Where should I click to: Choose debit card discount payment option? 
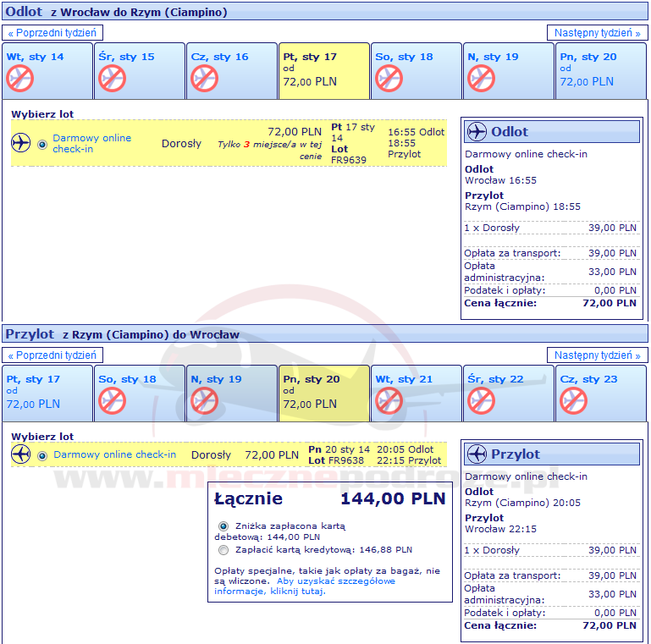[x=223, y=526]
